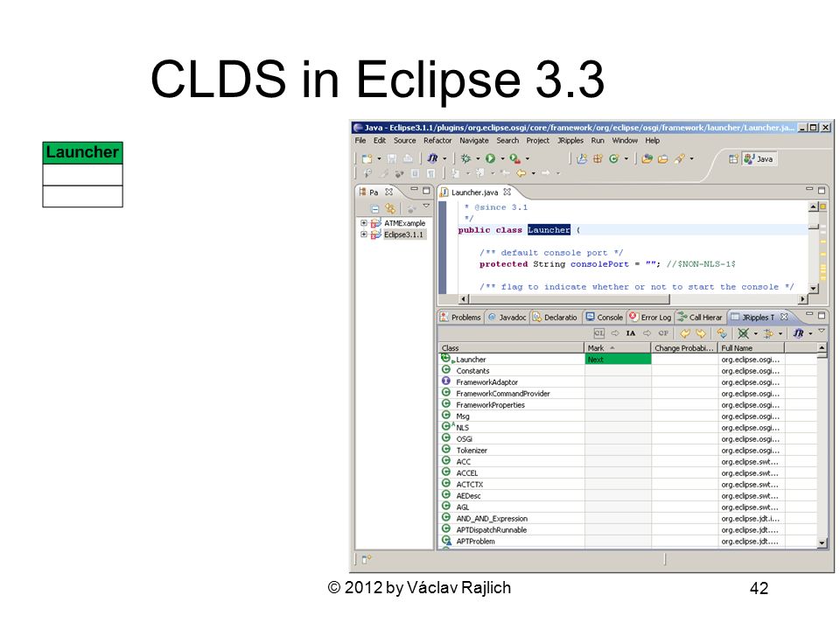
Task: Switch to the Error Log tab
Action: [x=650, y=317]
